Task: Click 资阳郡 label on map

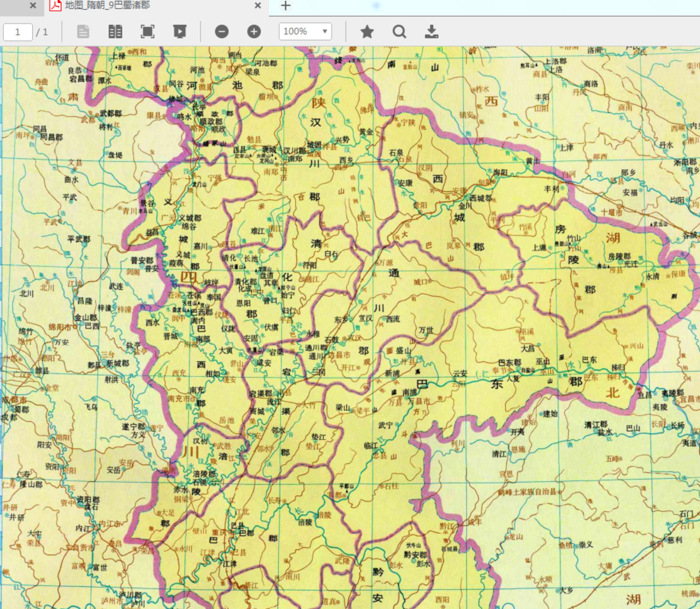Action: pyautogui.click(x=88, y=500)
